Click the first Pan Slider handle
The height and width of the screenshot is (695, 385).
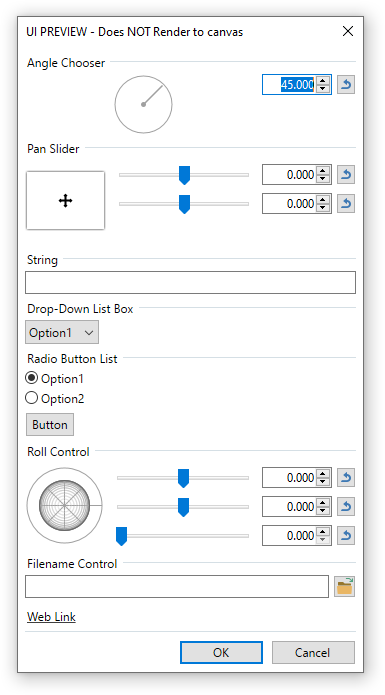tap(184, 175)
